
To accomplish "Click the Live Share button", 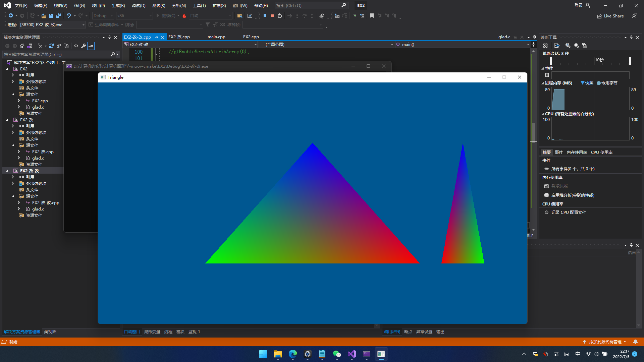I will tap(610, 16).
